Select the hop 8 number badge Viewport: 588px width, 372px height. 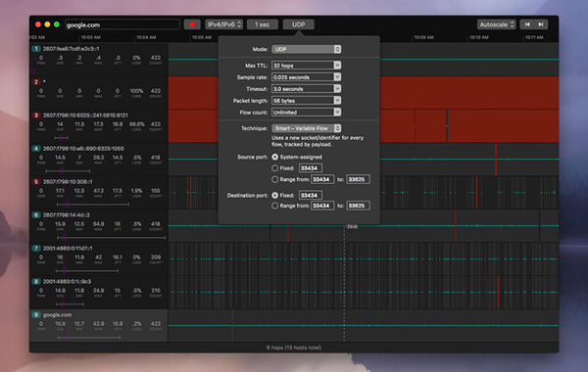pos(36,281)
